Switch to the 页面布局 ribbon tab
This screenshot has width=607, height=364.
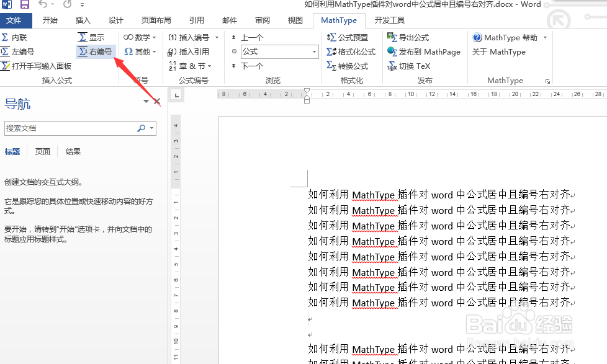coord(156,20)
